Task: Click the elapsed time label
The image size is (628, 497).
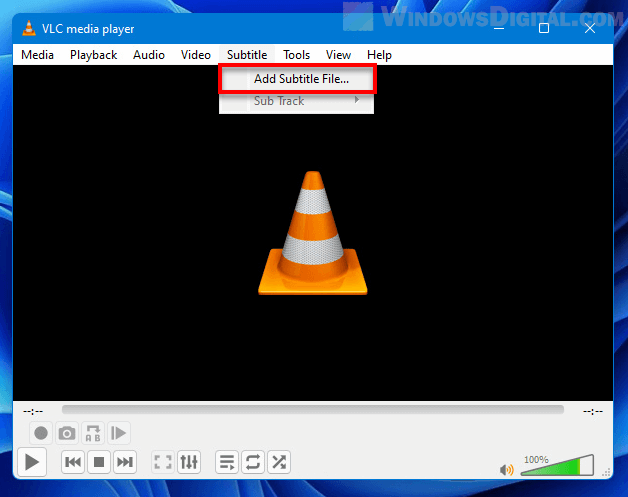Action: 33,411
